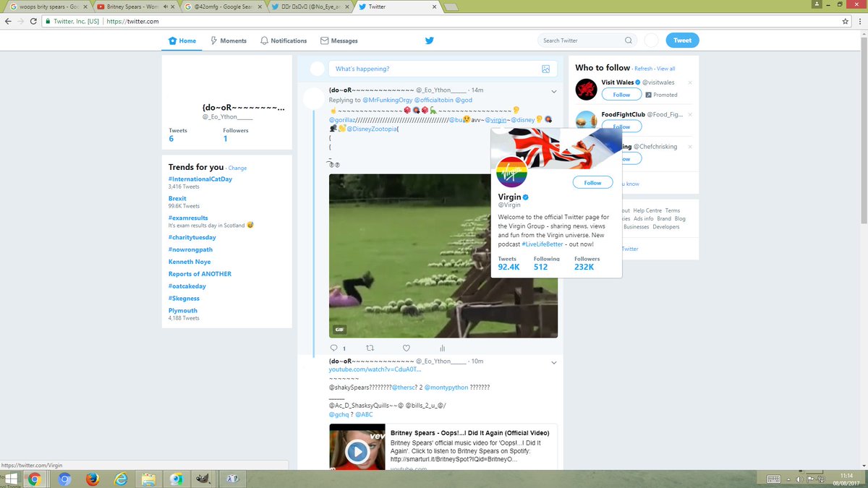
Task: Open the Moments tab
Action: click(x=229, y=40)
